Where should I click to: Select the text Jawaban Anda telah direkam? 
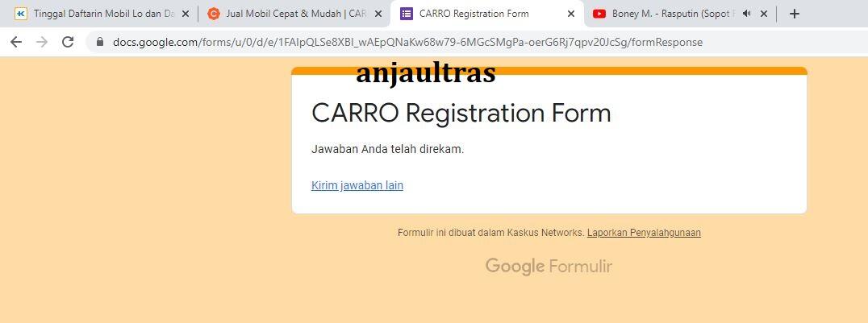point(387,149)
